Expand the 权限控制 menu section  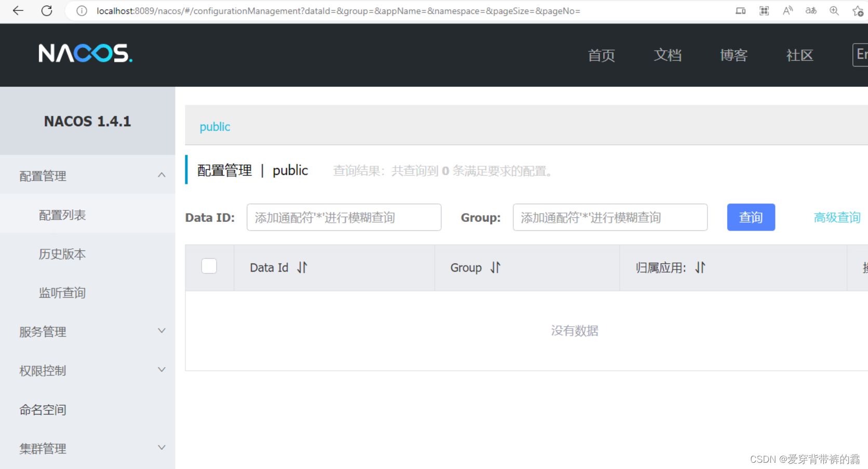click(x=87, y=370)
